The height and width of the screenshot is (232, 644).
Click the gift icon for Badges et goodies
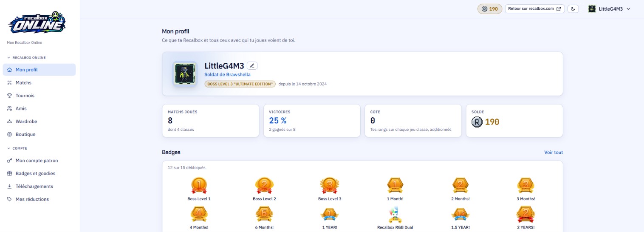(10, 173)
